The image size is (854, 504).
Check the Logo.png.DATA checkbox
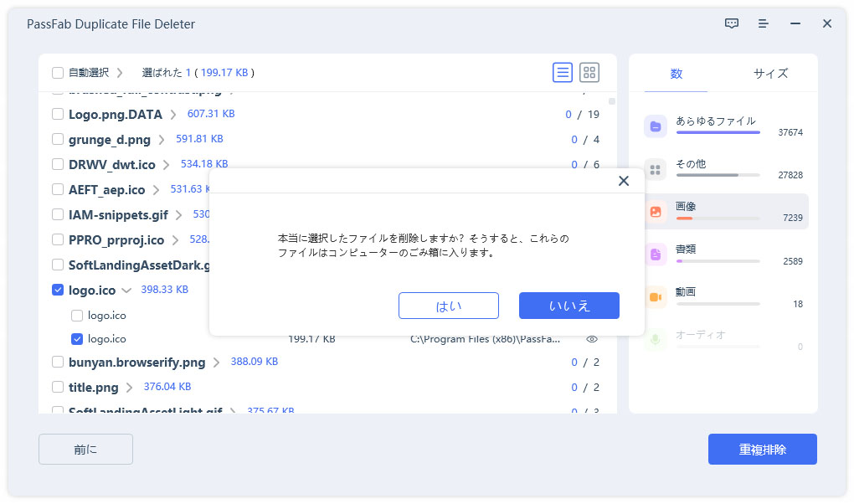[x=57, y=114]
